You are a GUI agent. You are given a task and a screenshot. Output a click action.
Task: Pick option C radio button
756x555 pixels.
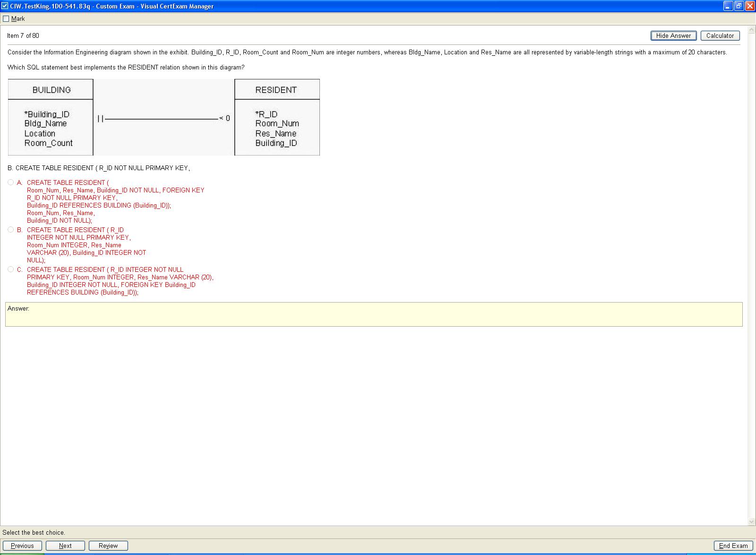11,269
